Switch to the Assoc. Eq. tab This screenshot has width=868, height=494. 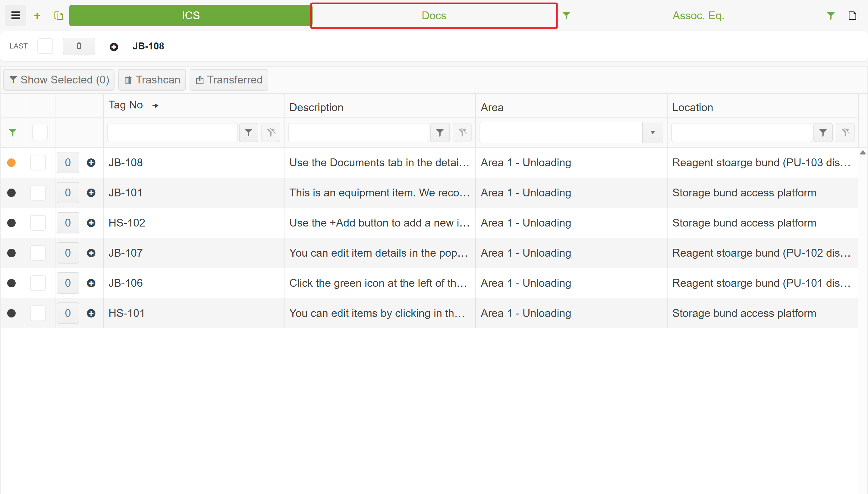point(699,16)
